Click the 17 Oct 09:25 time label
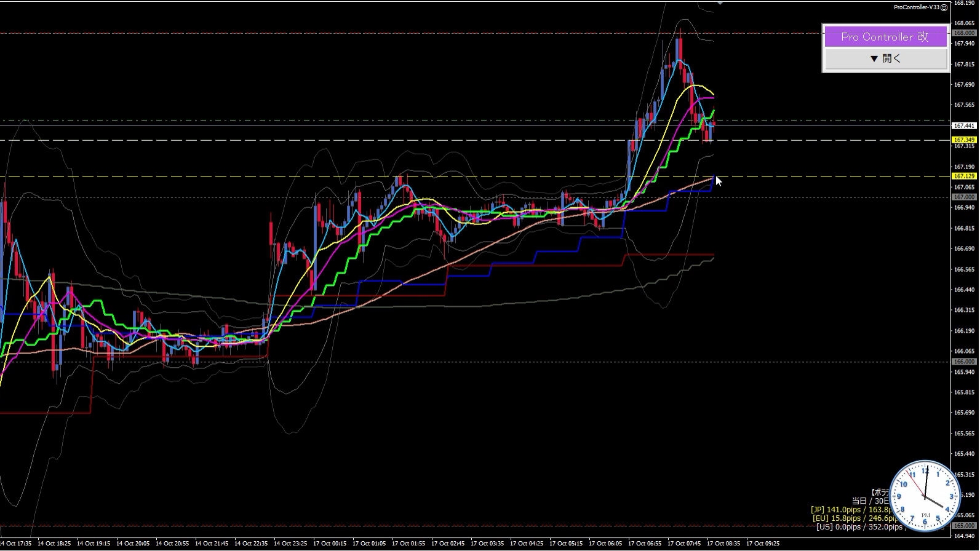 (763, 544)
